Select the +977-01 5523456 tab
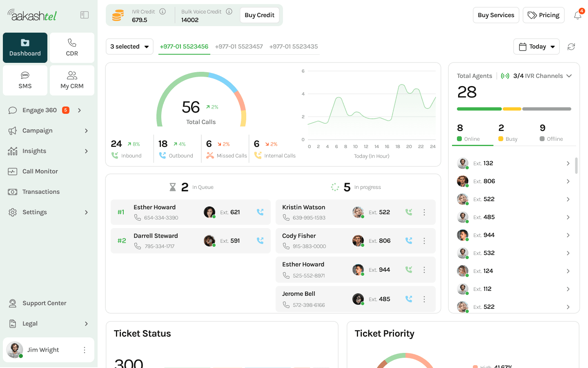 click(184, 47)
